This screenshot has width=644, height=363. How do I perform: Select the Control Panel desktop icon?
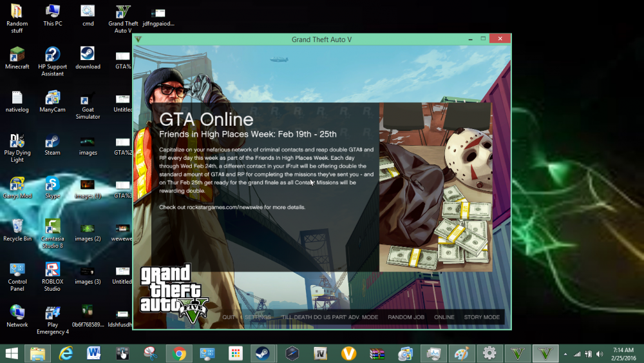pyautogui.click(x=17, y=277)
